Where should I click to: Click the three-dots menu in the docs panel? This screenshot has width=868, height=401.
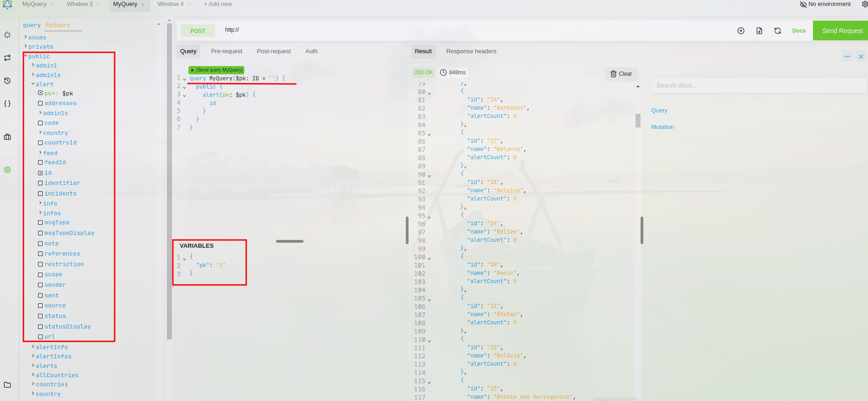click(847, 56)
